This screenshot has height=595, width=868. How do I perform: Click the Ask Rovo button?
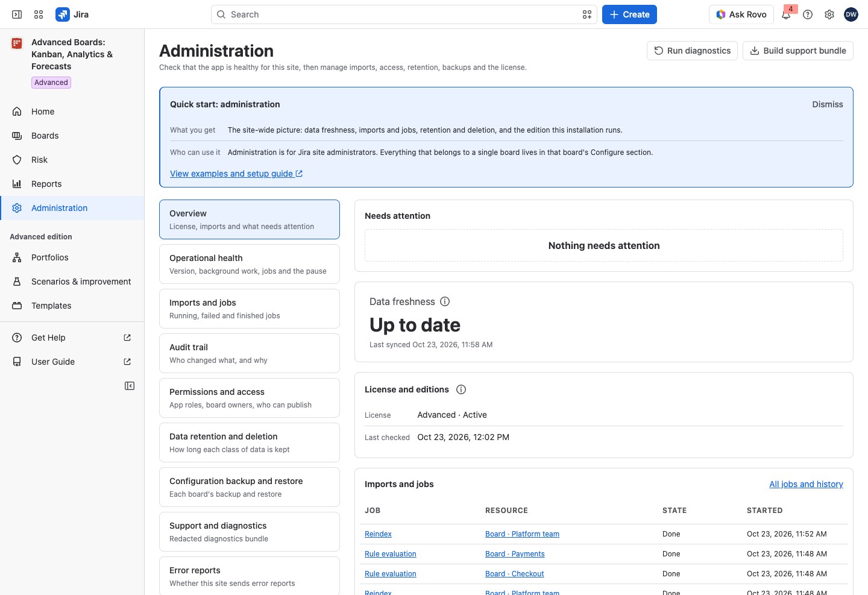tap(741, 14)
